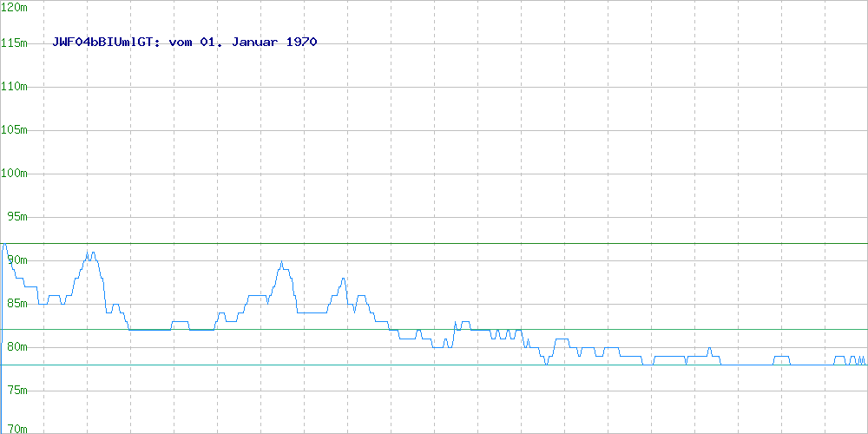The image size is (868, 434).
Task: Click the 75m axis label
Action: click(17, 391)
